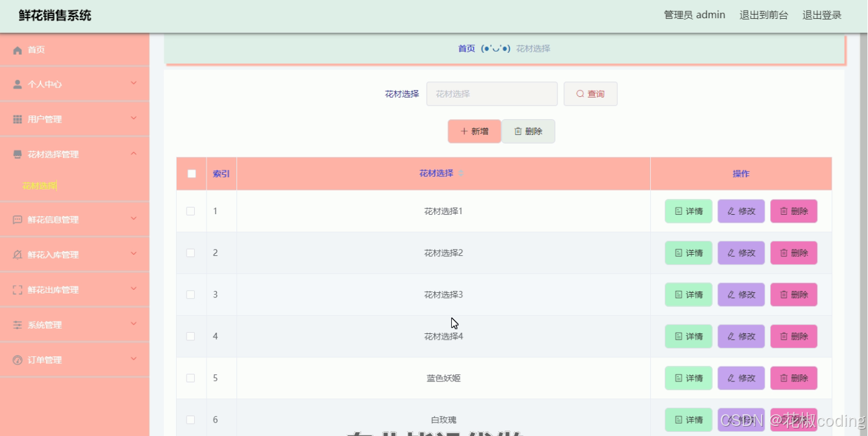
Task: Click the 花材选择2 table cell
Action: point(444,253)
